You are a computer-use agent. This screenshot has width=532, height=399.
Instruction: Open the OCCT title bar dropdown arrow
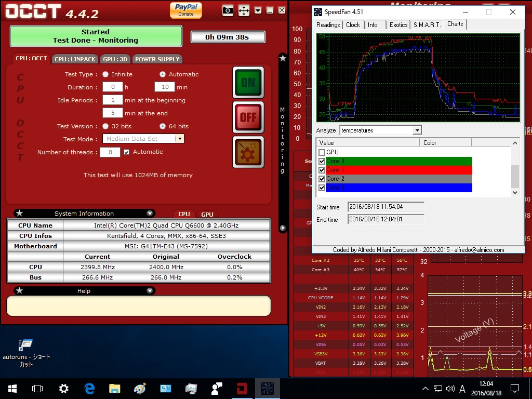(258, 10)
